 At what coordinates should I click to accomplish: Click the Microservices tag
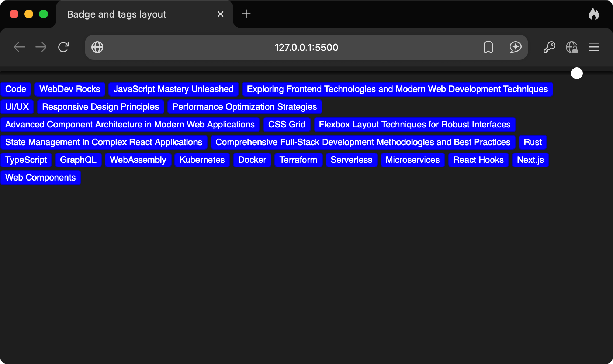[x=413, y=160]
